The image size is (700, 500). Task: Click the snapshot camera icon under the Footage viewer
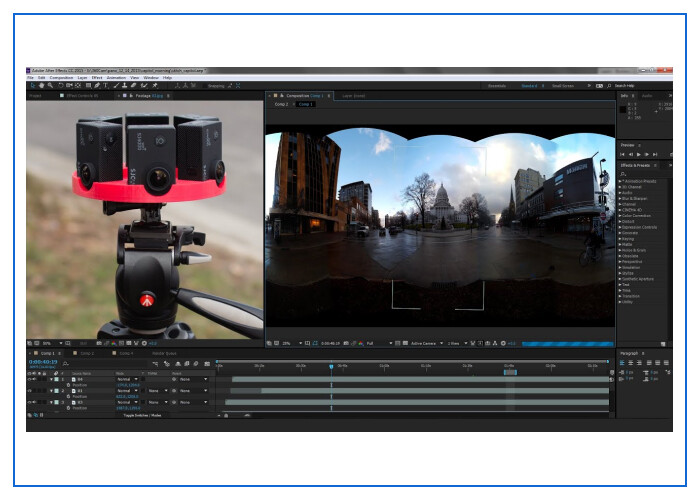click(99, 343)
